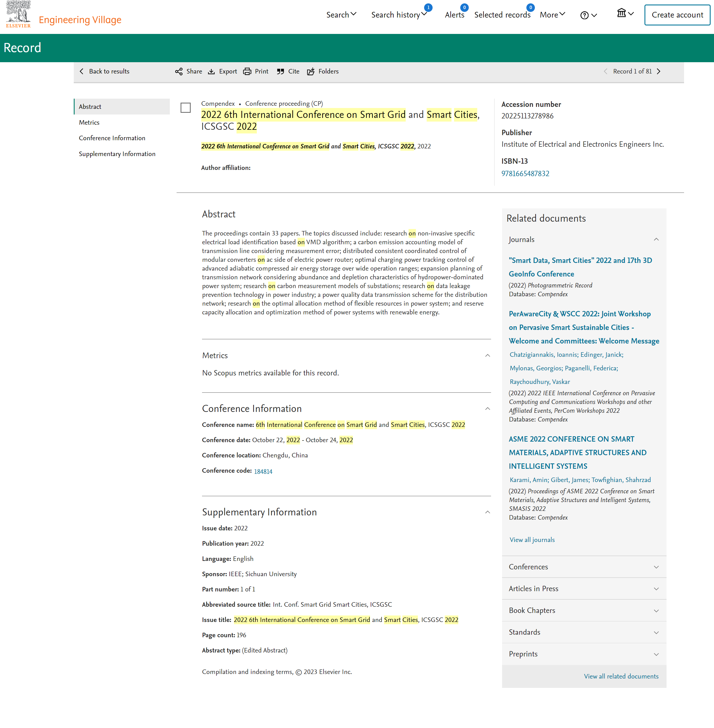The width and height of the screenshot is (714, 728).
Task: Collapse the Conference Information section
Action: click(x=487, y=409)
